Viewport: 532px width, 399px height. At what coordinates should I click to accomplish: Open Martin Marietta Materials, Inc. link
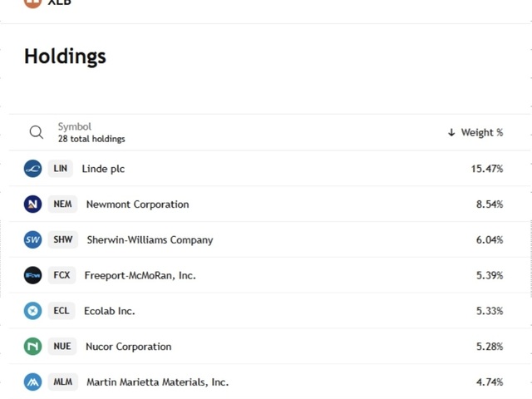[157, 382]
